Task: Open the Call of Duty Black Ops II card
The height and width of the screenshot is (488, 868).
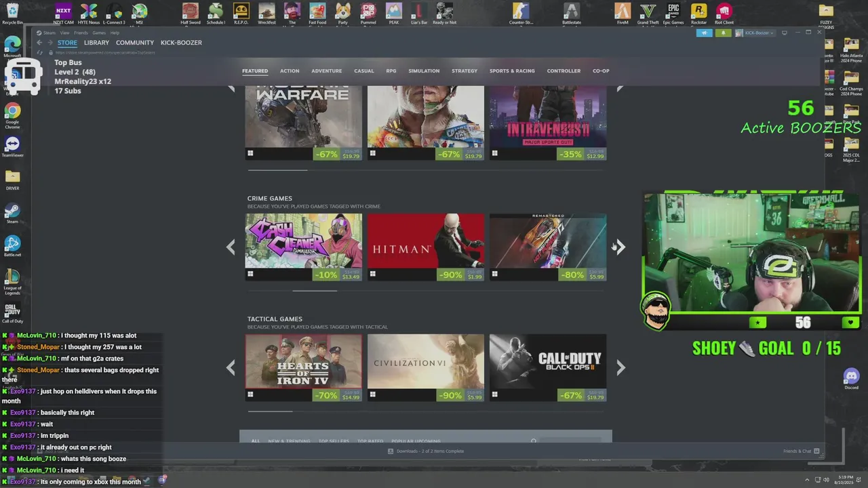Action: pos(548,367)
